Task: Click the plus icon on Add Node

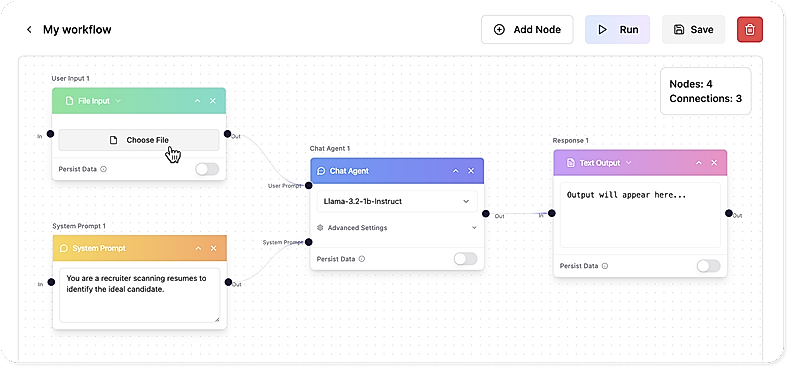Action: click(x=499, y=30)
